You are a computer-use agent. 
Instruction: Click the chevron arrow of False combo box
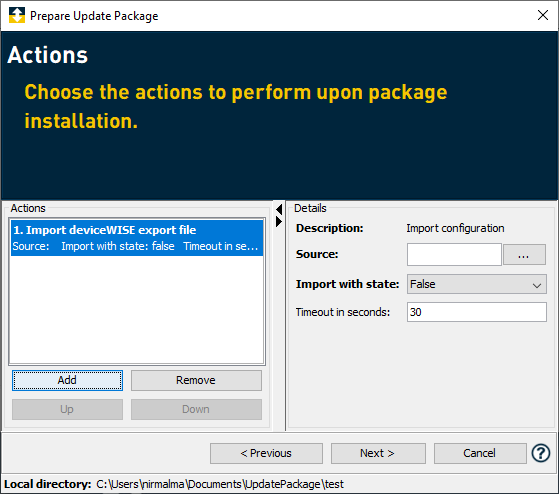click(537, 285)
